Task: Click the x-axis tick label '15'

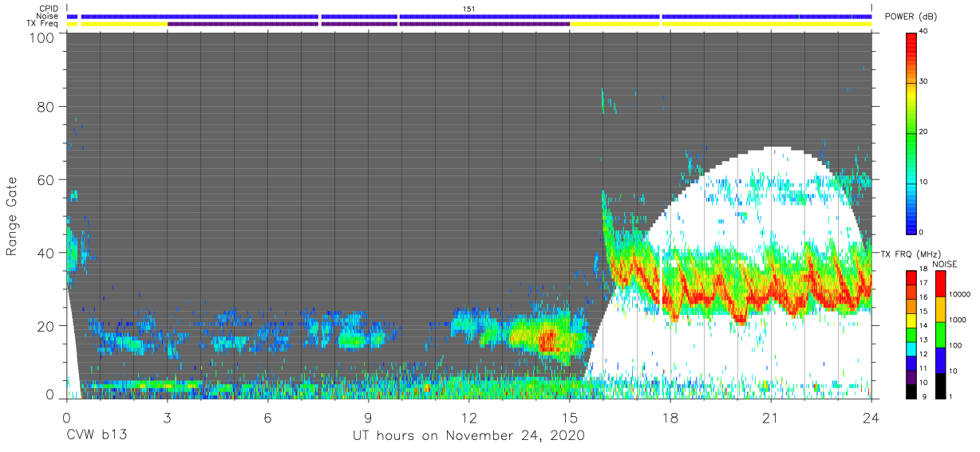Action: pyautogui.click(x=569, y=417)
